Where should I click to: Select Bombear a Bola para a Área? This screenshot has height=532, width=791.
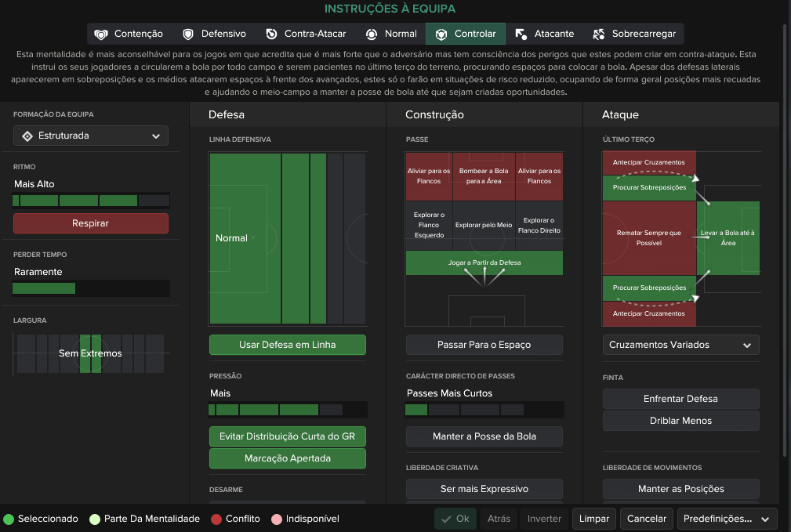(484, 176)
